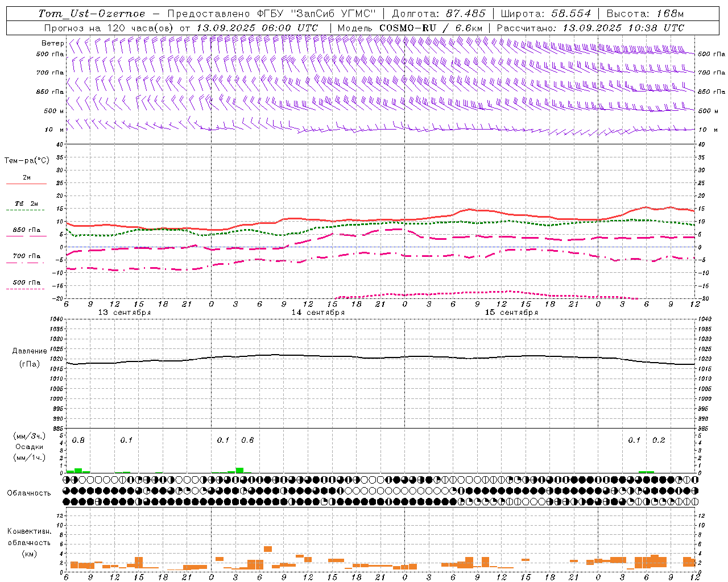Viewport: 728px width, 582px height.
Task: Click the station name Tom_Ust-Ozernoe
Action: pos(92,14)
